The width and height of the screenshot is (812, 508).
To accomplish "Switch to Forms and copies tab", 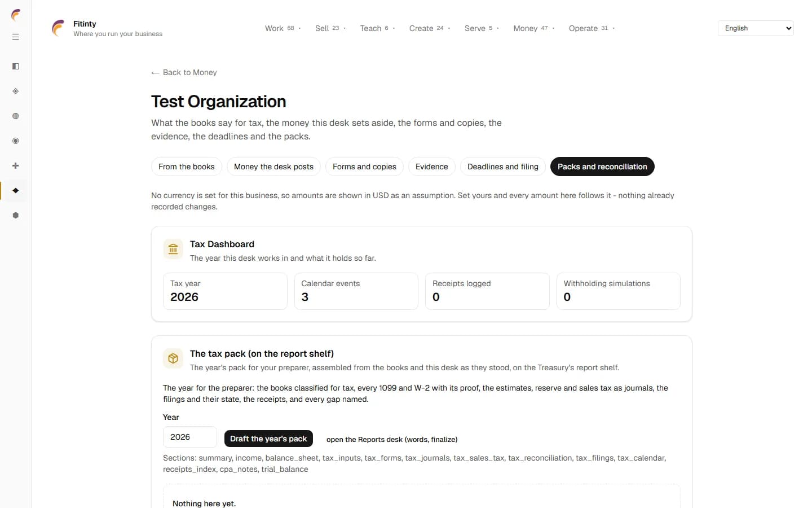I will [364, 167].
